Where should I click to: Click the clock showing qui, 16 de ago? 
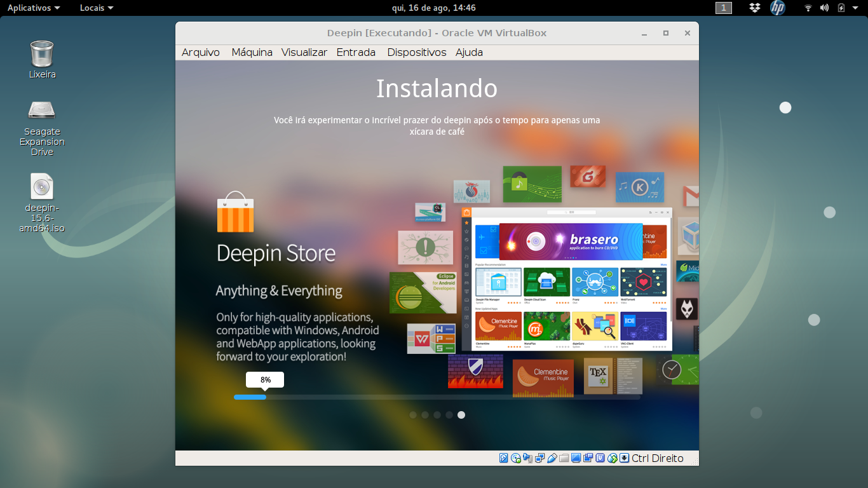pyautogui.click(x=434, y=8)
